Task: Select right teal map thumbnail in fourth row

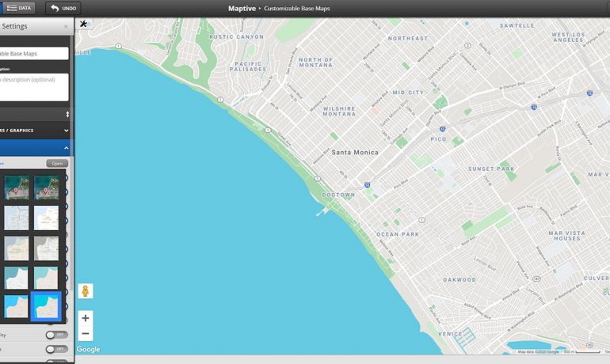Action: (x=46, y=278)
